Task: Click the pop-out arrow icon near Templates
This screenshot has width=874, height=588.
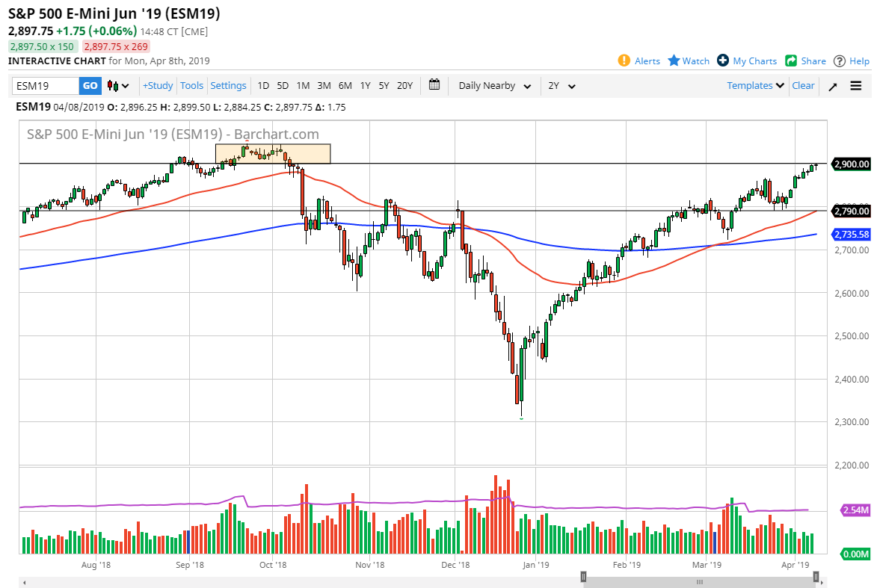Action: (832, 85)
